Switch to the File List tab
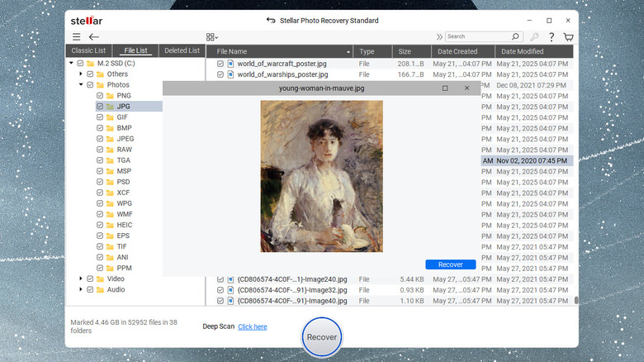644x362 pixels. [135, 50]
